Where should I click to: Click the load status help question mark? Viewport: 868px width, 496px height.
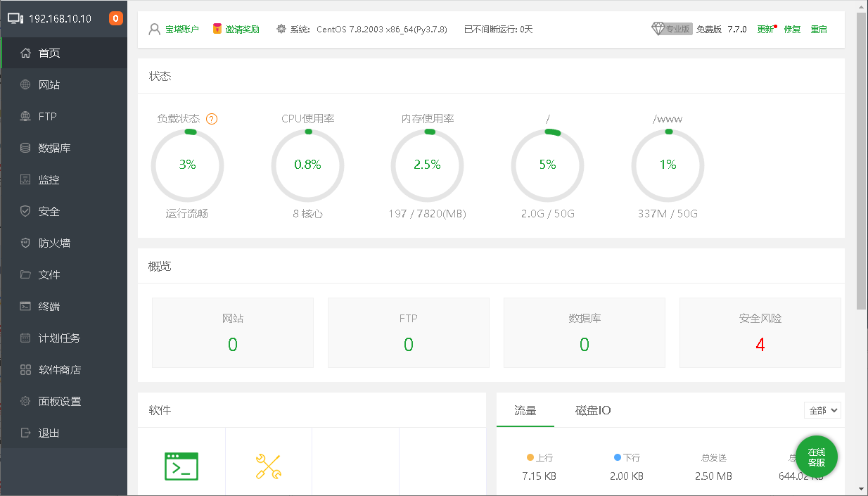pos(211,119)
